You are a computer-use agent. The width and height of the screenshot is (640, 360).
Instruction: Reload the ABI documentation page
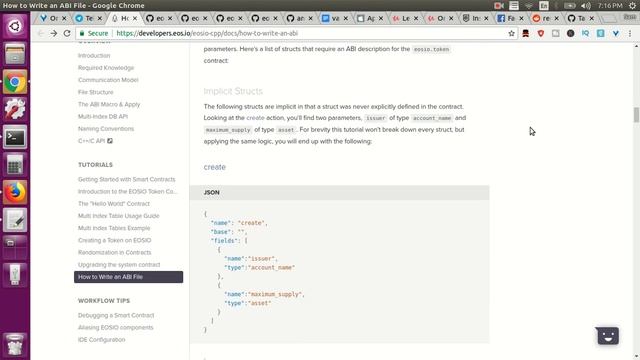(x=67, y=33)
